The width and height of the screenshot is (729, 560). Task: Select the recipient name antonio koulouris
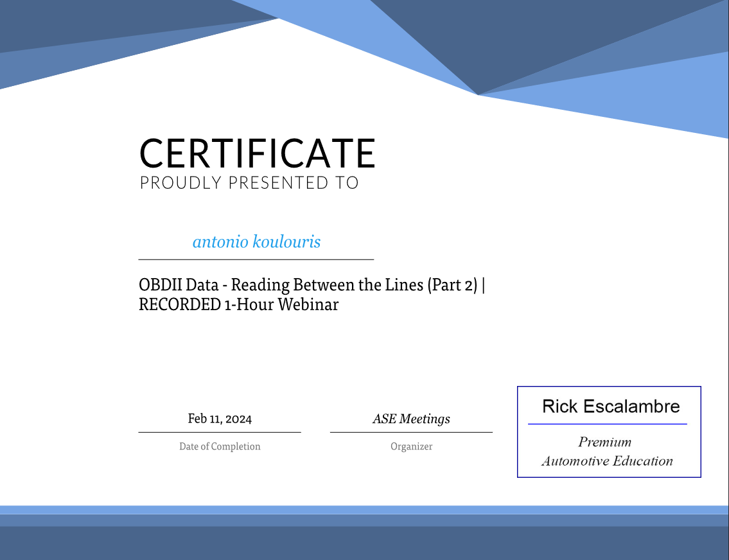256,242
